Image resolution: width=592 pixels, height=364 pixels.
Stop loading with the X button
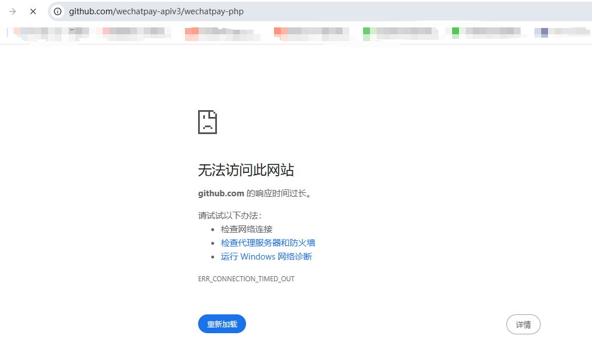coord(33,11)
